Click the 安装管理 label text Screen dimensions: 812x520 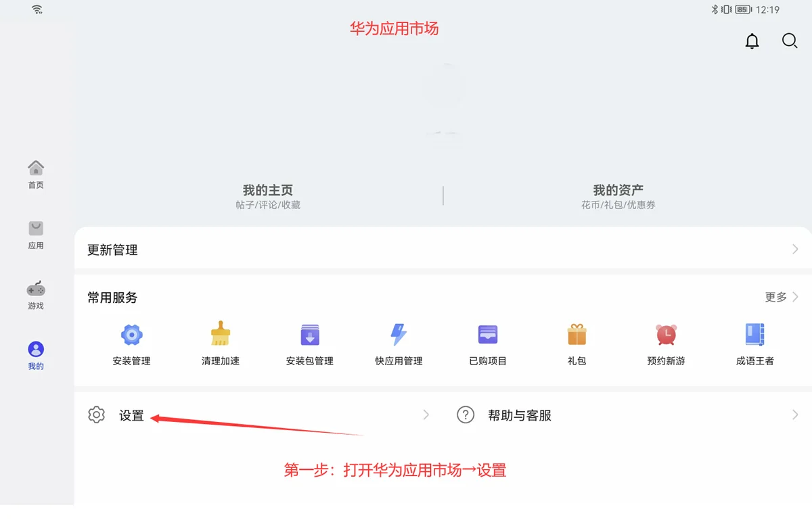[131, 361]
